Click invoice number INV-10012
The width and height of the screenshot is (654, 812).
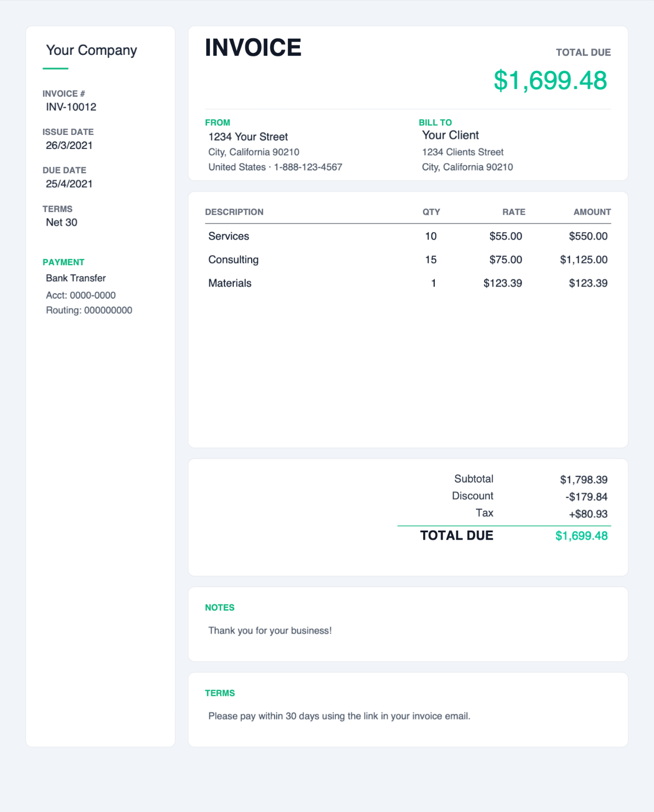[x=71, y=107]
